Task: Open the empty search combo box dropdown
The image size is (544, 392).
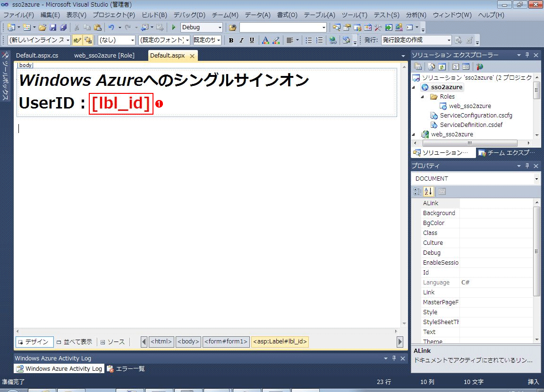Action: pyautogui.click(x=323, y=27)
